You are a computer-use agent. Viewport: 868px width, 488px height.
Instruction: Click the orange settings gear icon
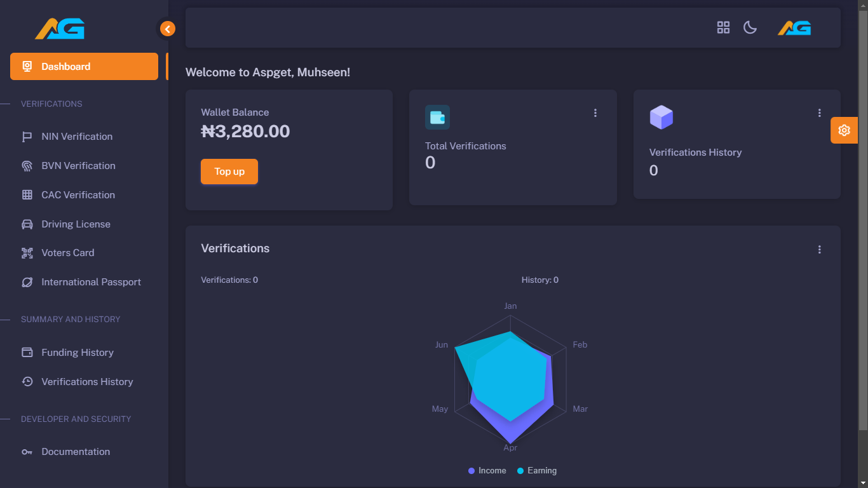(x=844, y=130)
